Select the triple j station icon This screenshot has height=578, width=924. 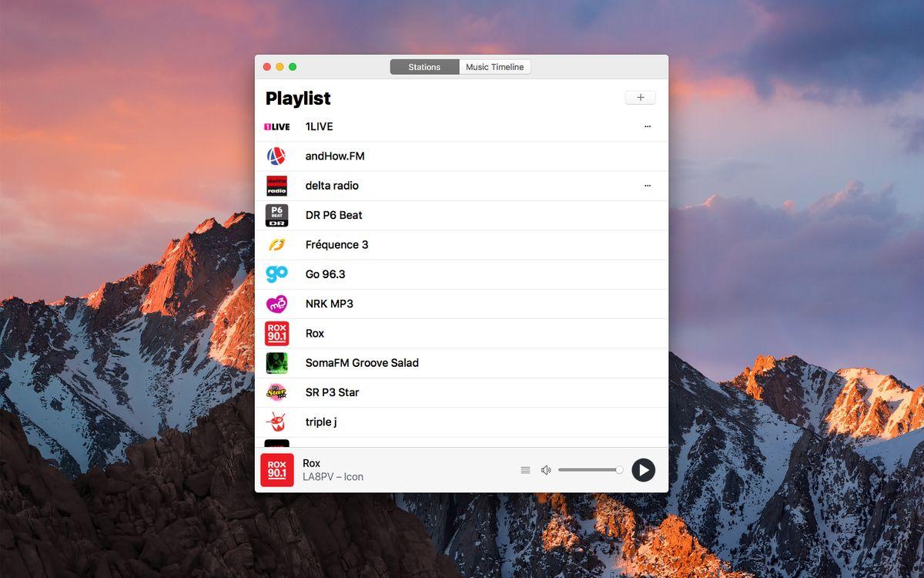(x=276, y=422)
